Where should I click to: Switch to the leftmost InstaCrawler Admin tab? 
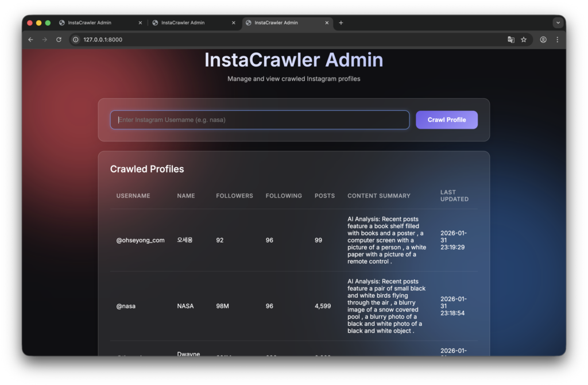(92, 23)
